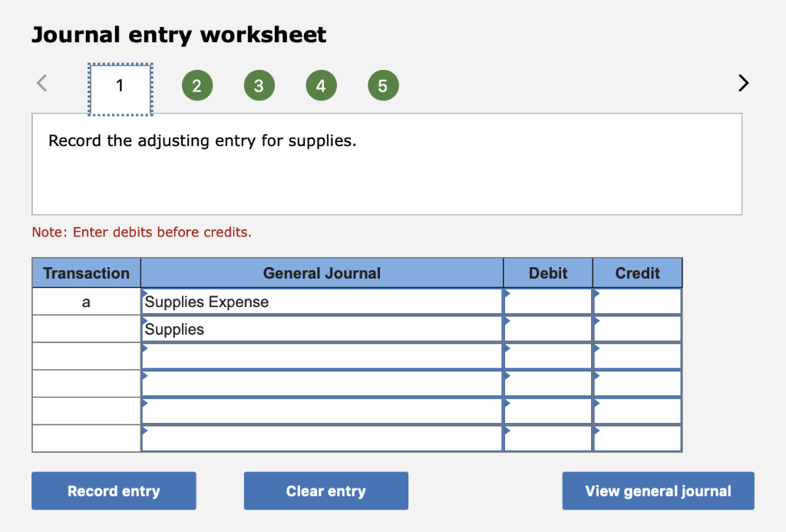
Task: Click the Debit column header
Action: pyautogui.click(x=548, y=273)
